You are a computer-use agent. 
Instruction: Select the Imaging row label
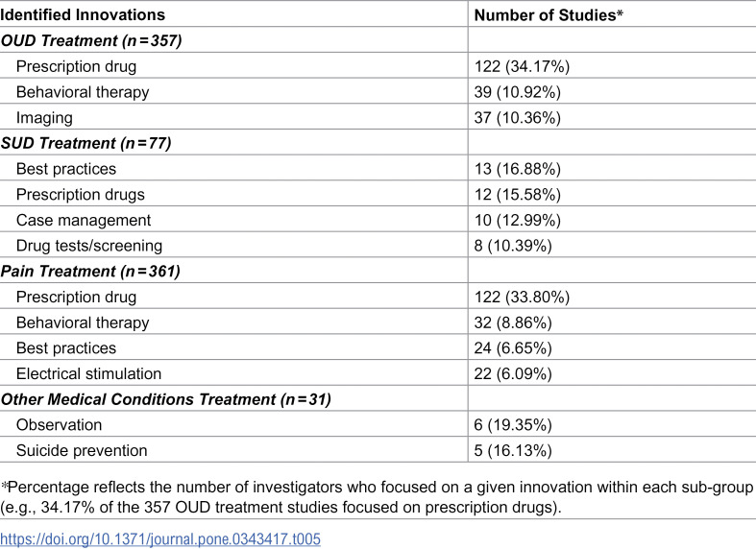pos(44,117)
